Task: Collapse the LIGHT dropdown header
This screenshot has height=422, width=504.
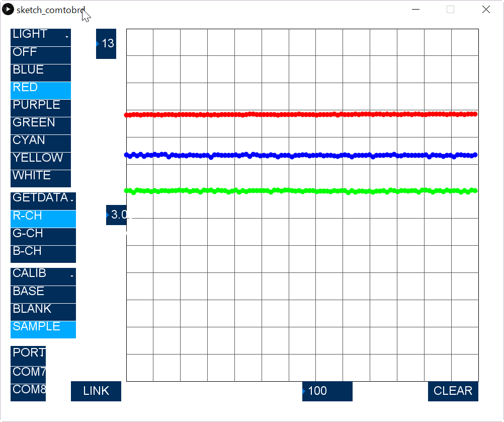Action: [41, 37]
